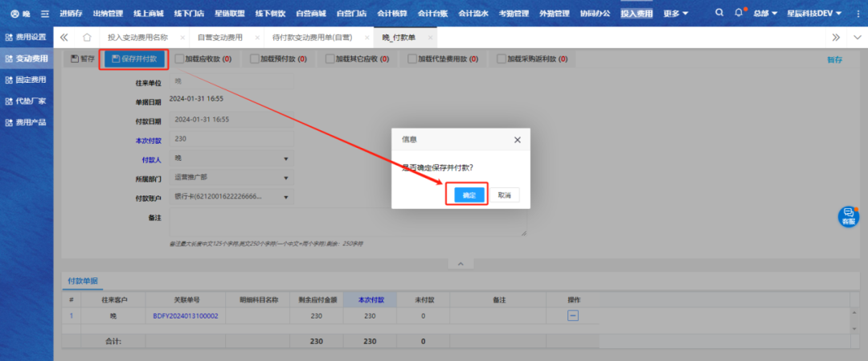The image size is (868, 361).
Task: Tick the 加载预付款 checkbox
Action: pos(255,59)
